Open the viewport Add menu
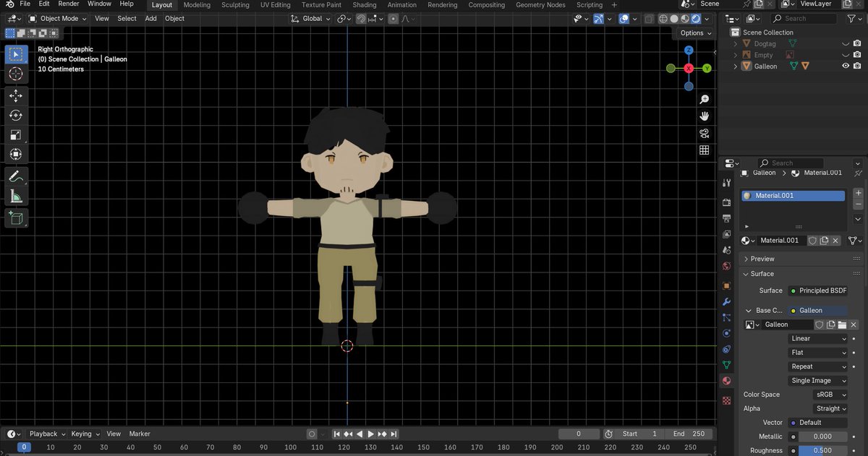 150,19
